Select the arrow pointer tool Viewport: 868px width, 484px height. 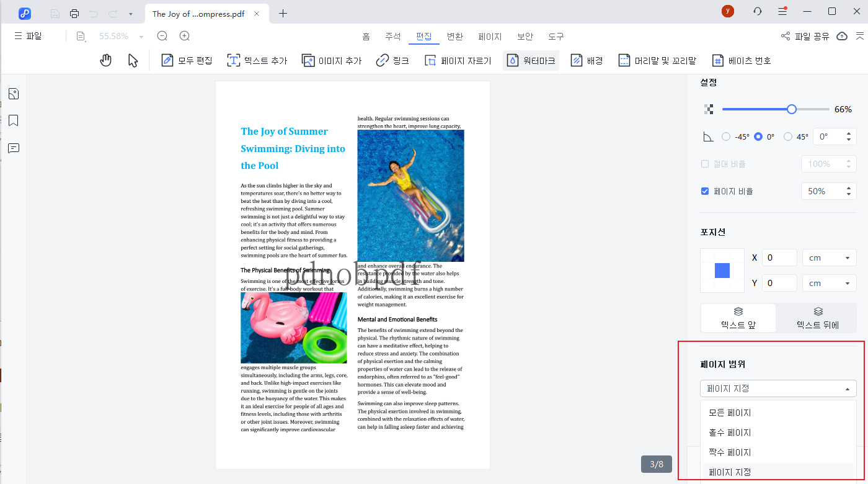[133, 60]
